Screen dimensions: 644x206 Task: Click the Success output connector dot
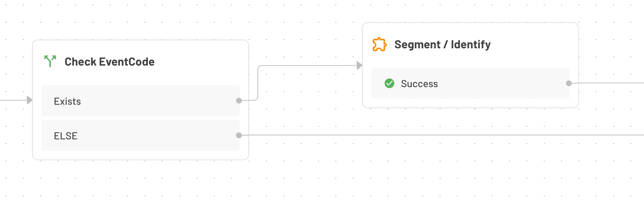568,84
